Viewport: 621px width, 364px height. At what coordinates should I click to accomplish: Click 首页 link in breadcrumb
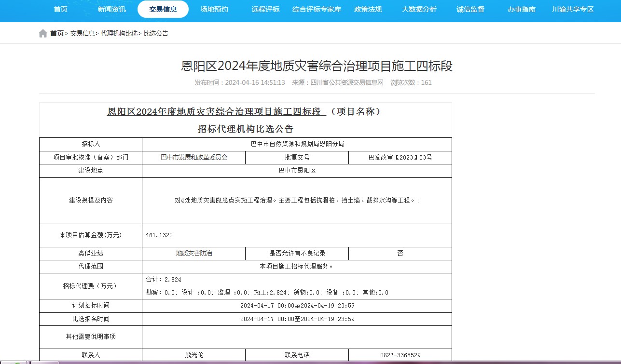(x=57, y=34)
